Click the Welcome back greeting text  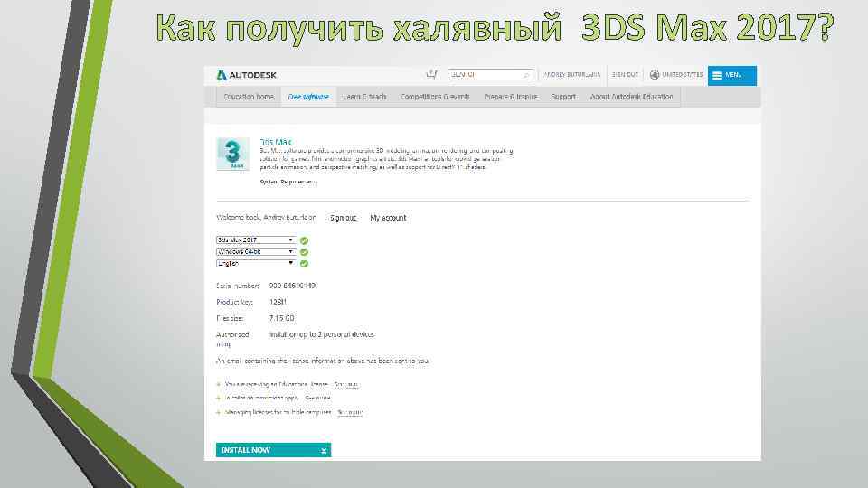coord(266,218)
